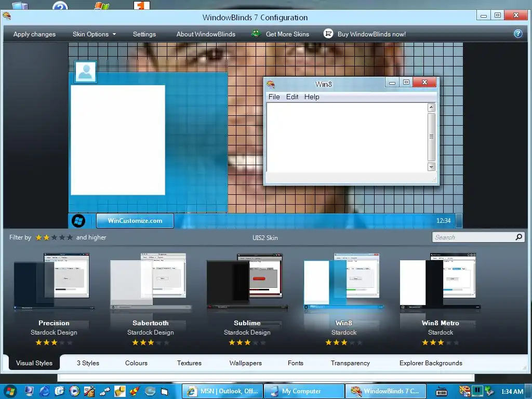Open Settings in the top toolbar

point(144,34)
